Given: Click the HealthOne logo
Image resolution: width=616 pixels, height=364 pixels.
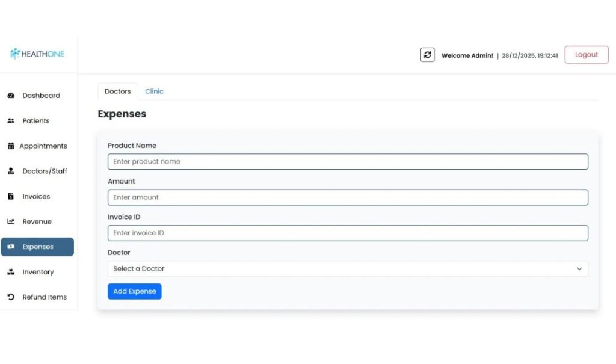Looking at the screenshot, I should pos(37,54).
